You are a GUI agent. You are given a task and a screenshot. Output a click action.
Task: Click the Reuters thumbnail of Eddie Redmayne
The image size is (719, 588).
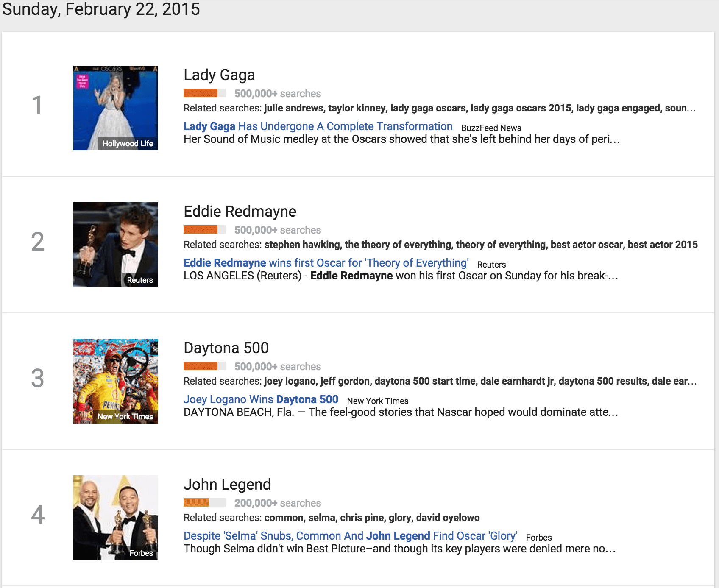115,244
